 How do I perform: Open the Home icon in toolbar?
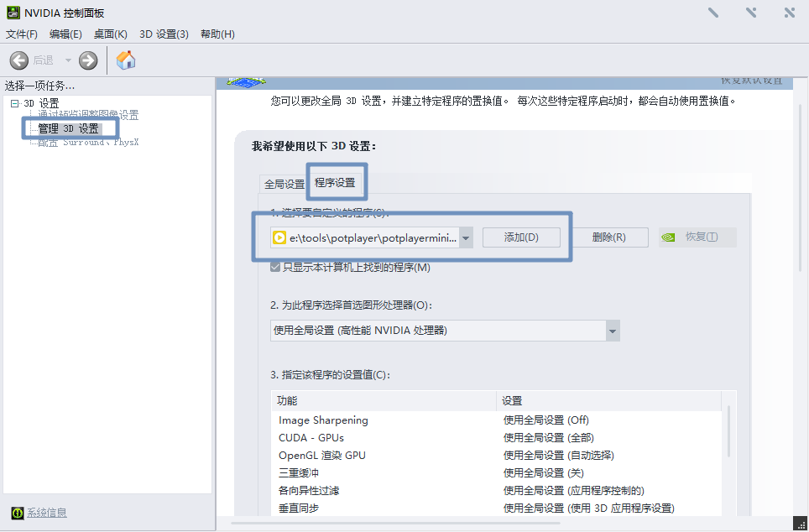(x=125, y=60)
